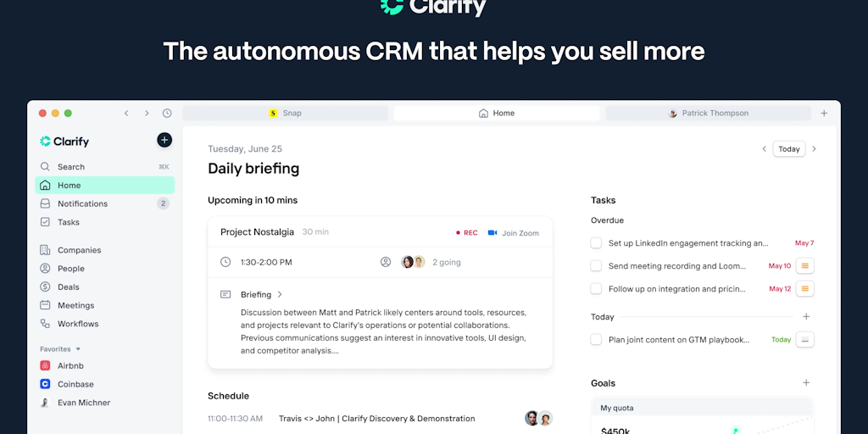Click Join Zoom link

(x=513, y=233)
